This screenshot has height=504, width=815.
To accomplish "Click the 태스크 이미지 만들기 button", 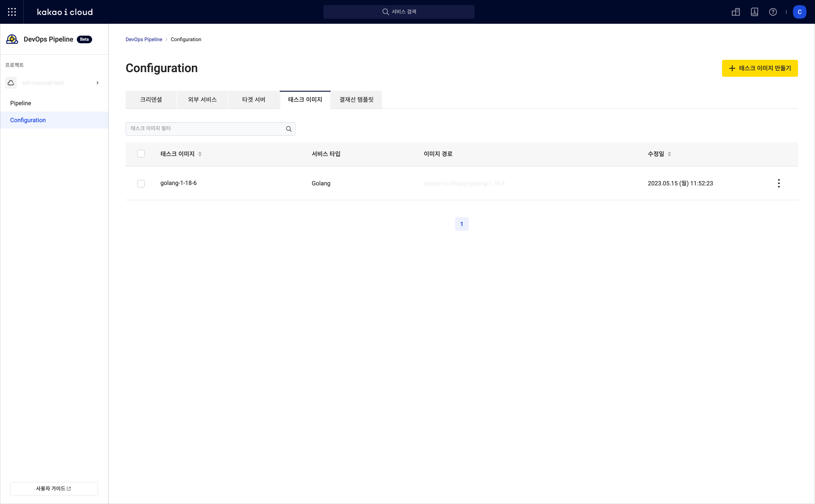I will point(760,68).
